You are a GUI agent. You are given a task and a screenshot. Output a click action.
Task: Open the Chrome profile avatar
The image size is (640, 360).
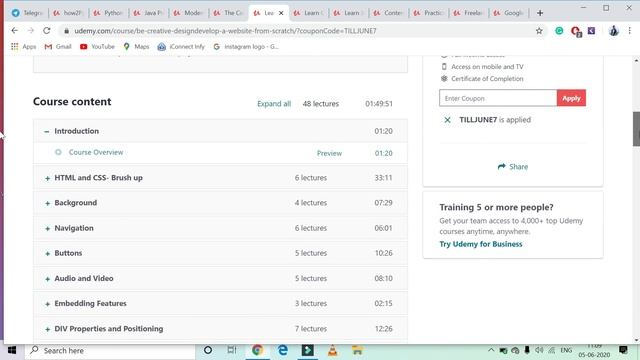[x=613, y=31]
